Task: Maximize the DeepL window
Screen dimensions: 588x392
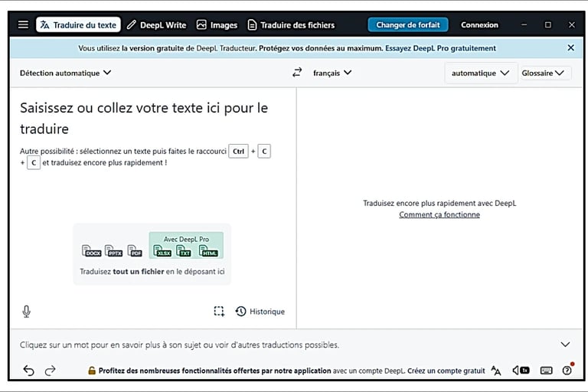Action: click(548, 24)
